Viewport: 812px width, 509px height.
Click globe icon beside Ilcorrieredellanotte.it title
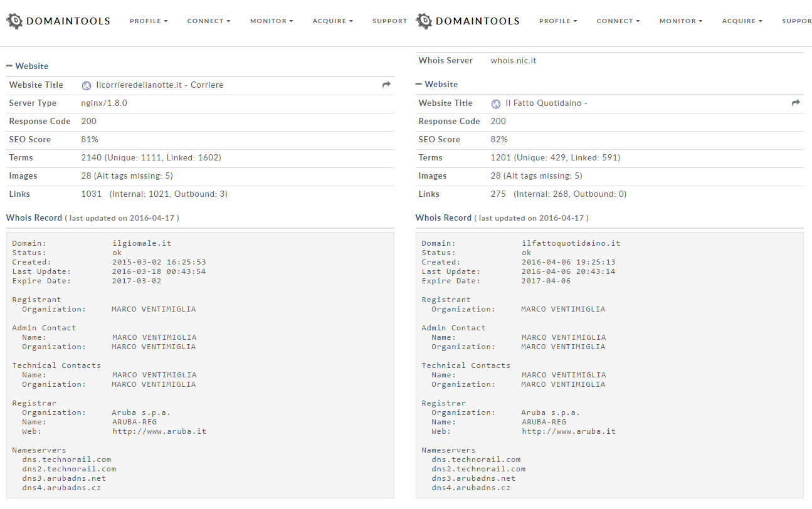87,85
